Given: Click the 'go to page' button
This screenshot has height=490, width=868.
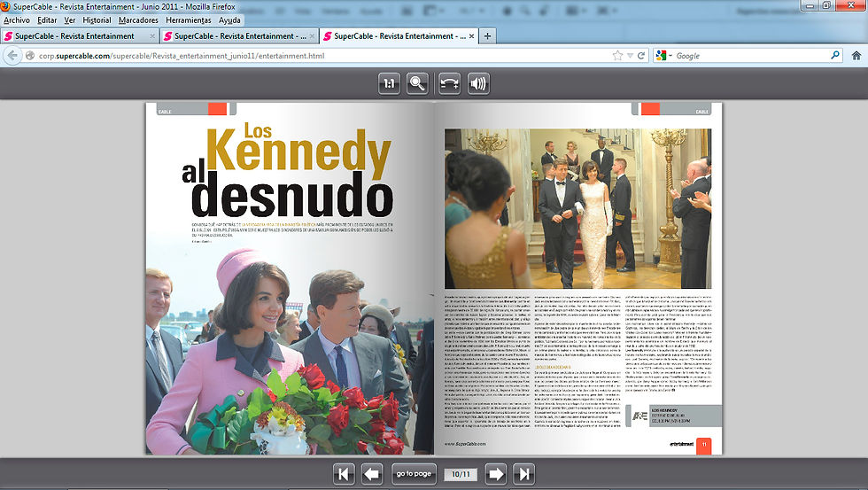Looking at the screenshot, I should pos(414,474).
